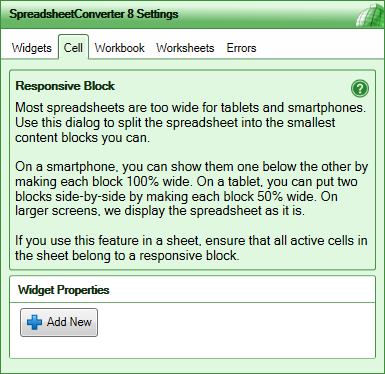Screen dimensions: 385x374
Task: Click the SpreadsheetConverter globe logo in title bar
Action: coord(370,14)
